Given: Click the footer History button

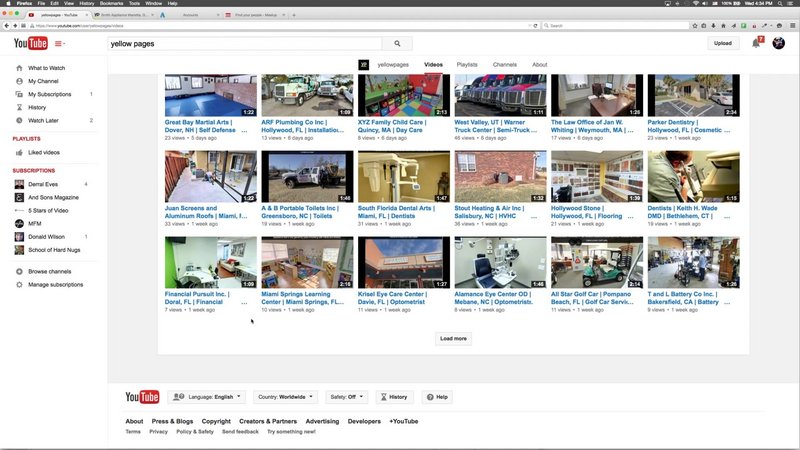Looking at the screenshot, I should (x=394, y=397).
